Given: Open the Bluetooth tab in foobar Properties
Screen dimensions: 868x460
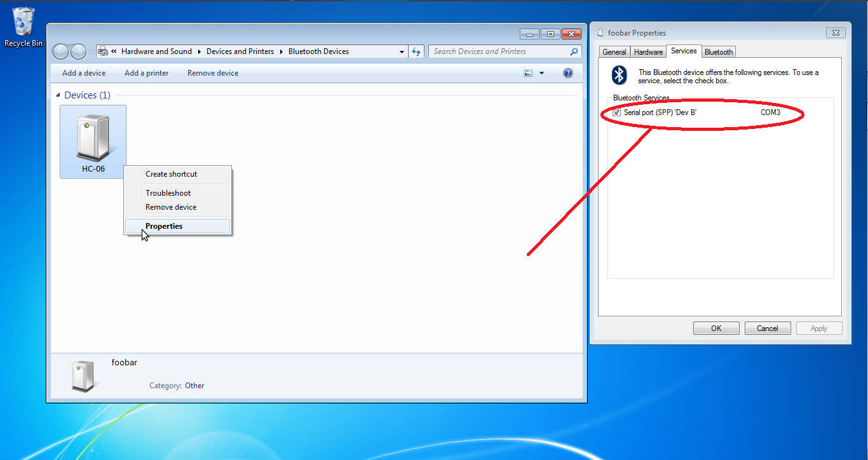Looking at the screenshot, I should point(719,52).
